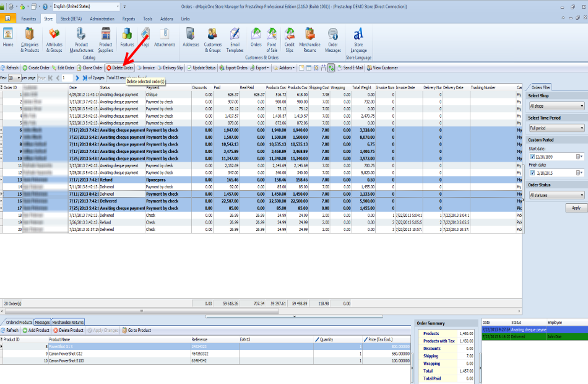588x384 pixels.
Task: Open Start date calendar dropdown
Action: pos(580,157)
